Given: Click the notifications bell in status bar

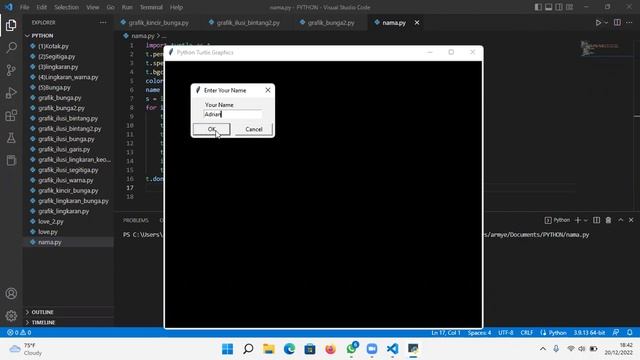Looking at the screenshot, I should (x=629, y=333).
